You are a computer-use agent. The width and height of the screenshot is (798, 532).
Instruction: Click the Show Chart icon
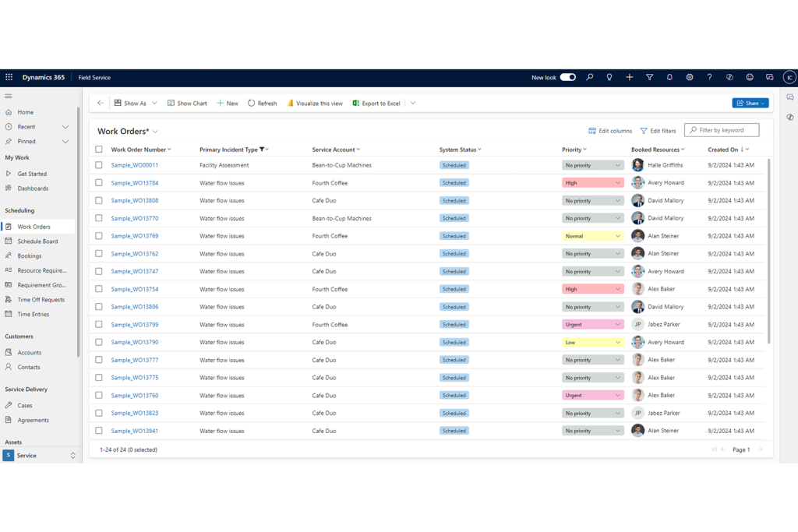tap(171, 103)
